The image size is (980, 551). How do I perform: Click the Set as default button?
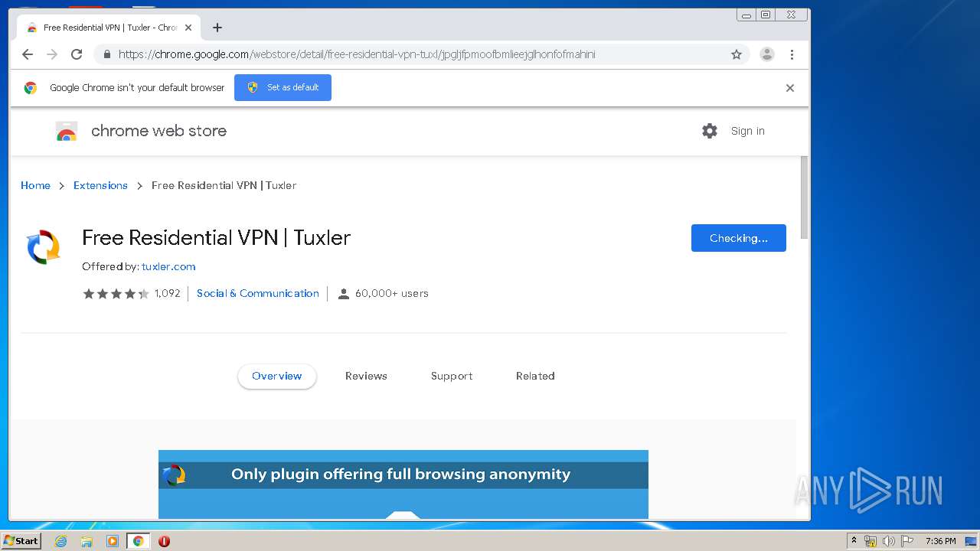(283, 87)
